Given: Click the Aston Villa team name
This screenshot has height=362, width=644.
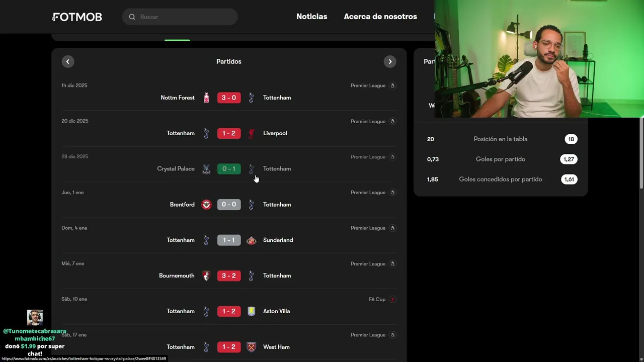Looking at the screenshot, I should point(277,311).
